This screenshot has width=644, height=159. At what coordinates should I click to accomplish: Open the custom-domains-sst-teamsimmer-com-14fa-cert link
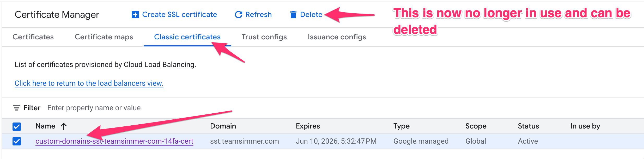114,141
